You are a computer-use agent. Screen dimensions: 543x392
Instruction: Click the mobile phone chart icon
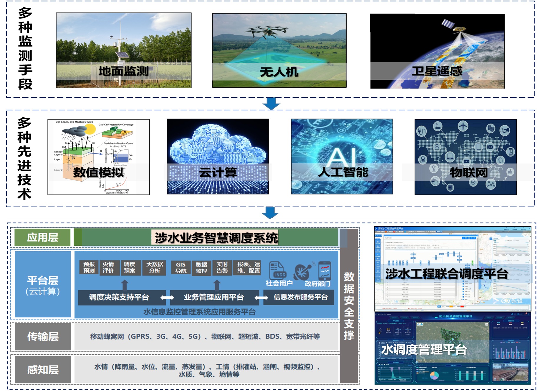pos(325,270)
